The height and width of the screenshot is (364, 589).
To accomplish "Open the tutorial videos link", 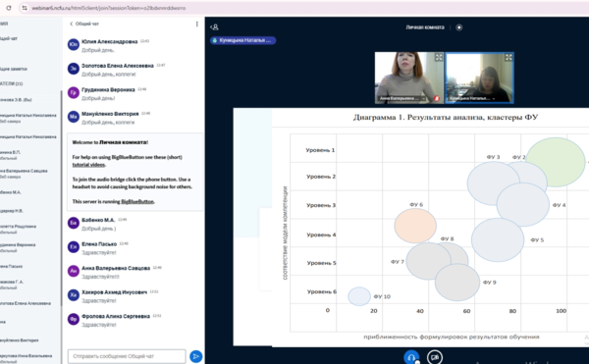I will [88, 165].
